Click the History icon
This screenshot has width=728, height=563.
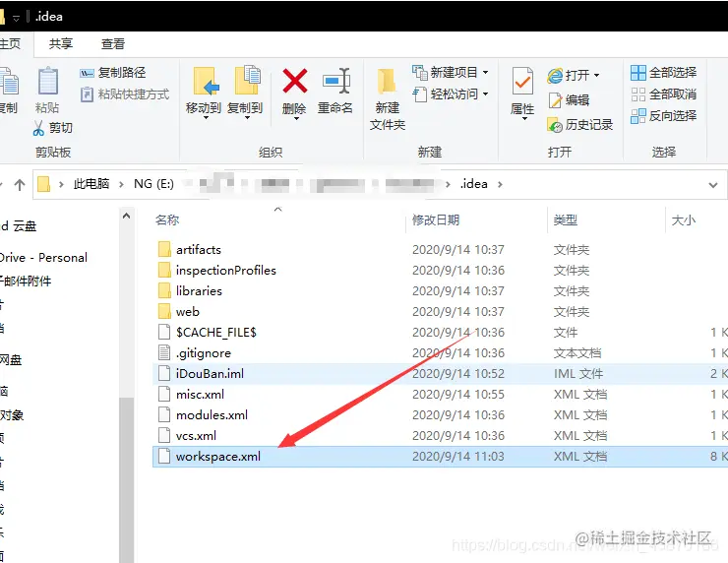(x=555, y=125)
